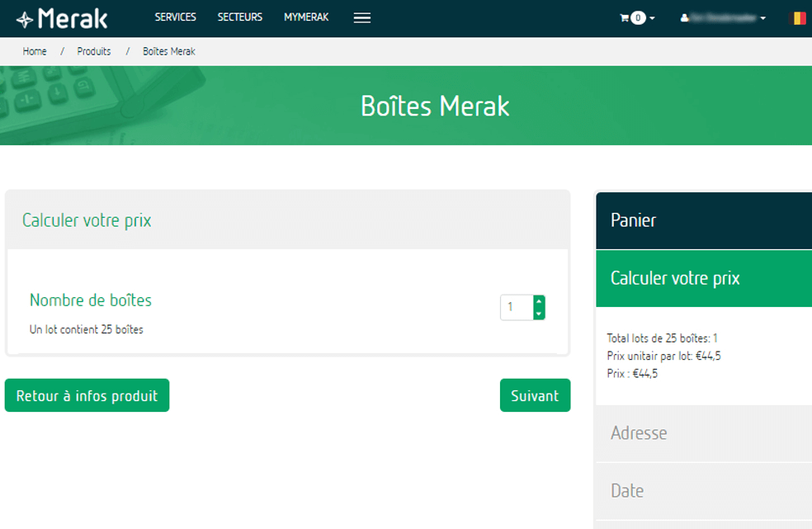Go to MYMERAK in navigation bar

pyautogui.click(x=306, y=17)
